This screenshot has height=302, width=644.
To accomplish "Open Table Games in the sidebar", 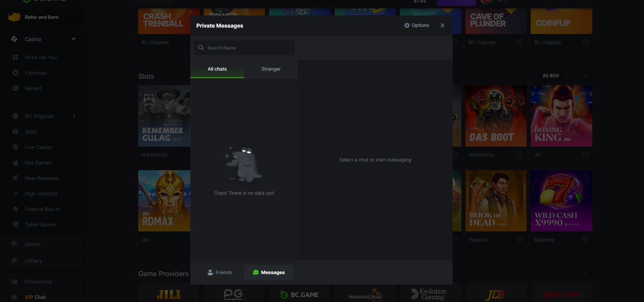I will (40, 225).
